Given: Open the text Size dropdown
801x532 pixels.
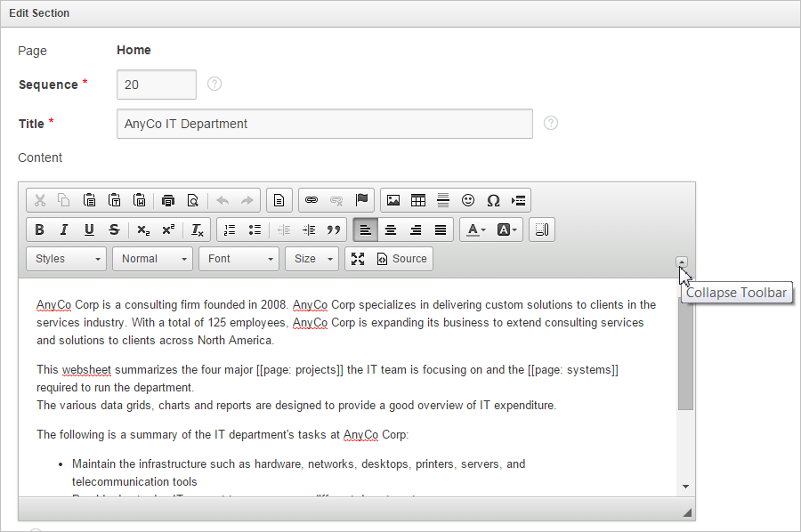Looking at the screenshot, I should pyautogui.click(x=311, y=259).
